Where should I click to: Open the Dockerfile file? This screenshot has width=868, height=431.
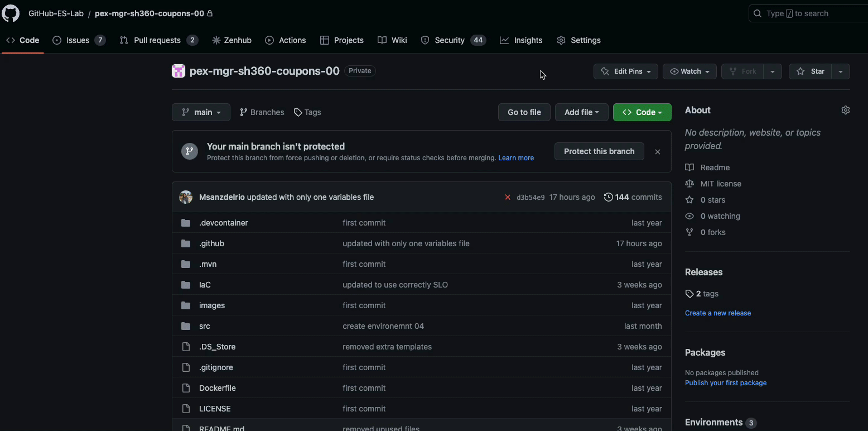[x=218, y=388]
